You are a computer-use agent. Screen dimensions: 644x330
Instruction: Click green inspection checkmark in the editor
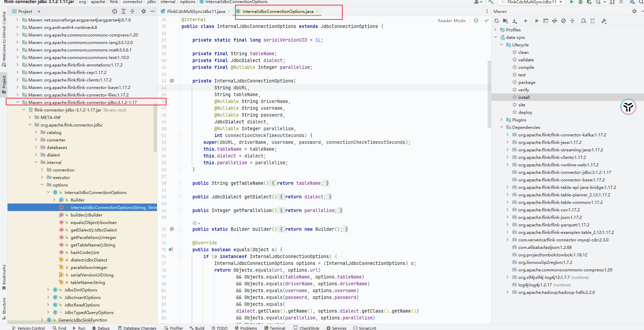tap(486, 20)
